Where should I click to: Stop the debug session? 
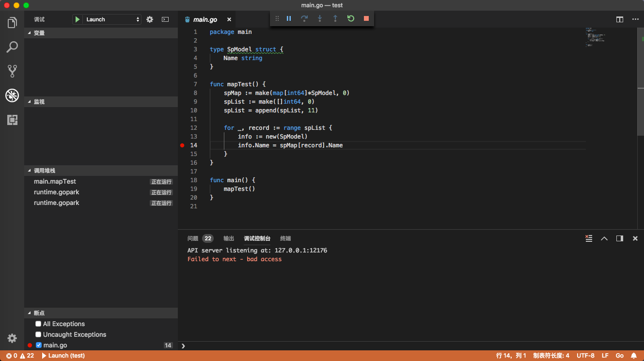point(366,18)
